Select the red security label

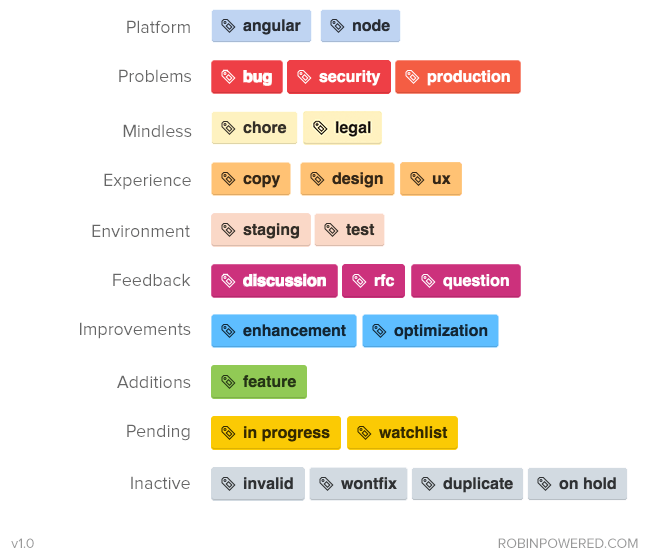pos(339,77)
